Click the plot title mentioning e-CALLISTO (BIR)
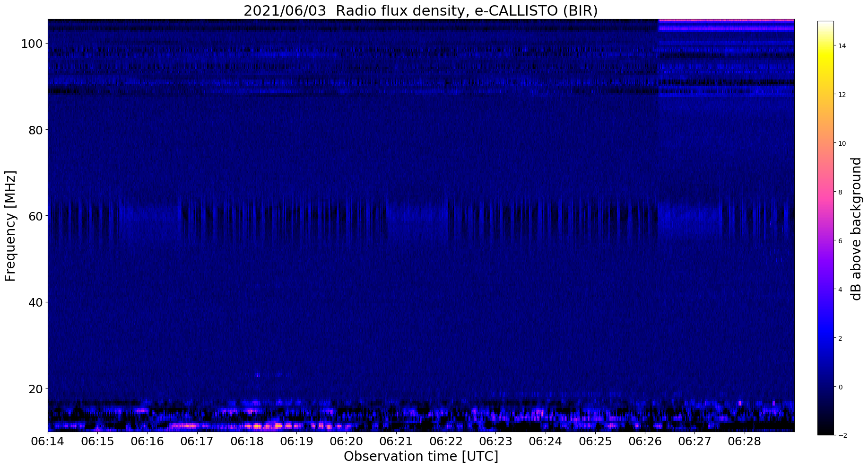The image size is (868, 468). [421, 10]
